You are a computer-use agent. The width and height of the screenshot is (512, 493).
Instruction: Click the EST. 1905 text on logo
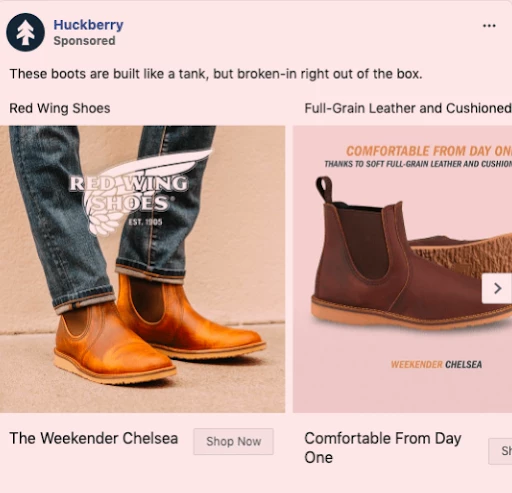pos(145,222)
